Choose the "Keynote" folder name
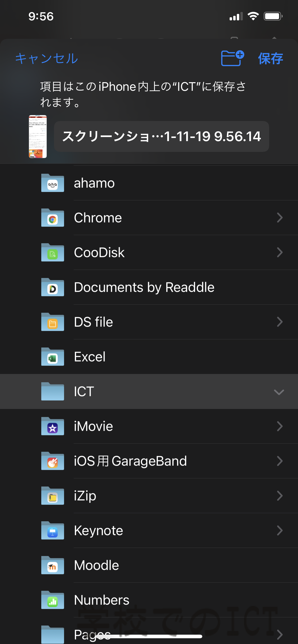Viewport: 298px width, 644px height. [98, 531]
